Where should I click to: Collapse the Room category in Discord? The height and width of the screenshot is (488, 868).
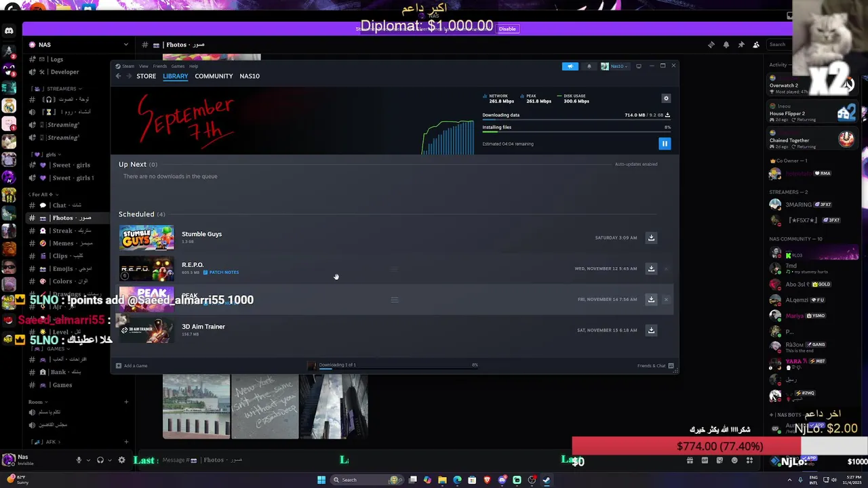pos(38,402)
